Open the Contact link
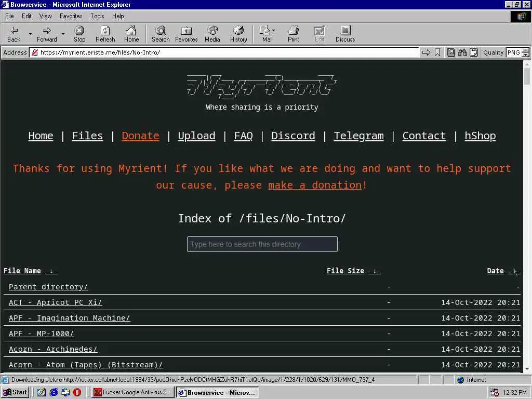Image resolution: width=532 pixels, height=399 pixels. tap(424, 136)
